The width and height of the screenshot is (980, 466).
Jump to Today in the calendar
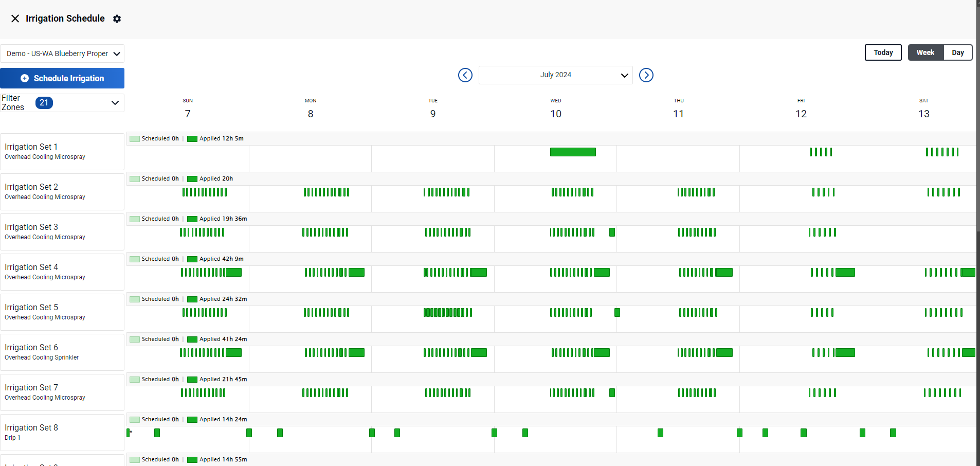pos(883,52)
